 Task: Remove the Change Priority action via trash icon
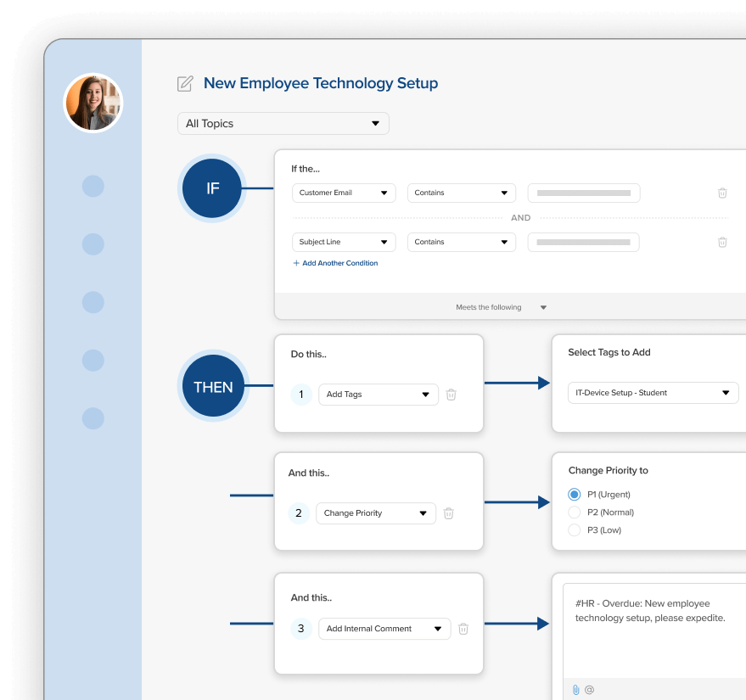(x=449, y=513)
